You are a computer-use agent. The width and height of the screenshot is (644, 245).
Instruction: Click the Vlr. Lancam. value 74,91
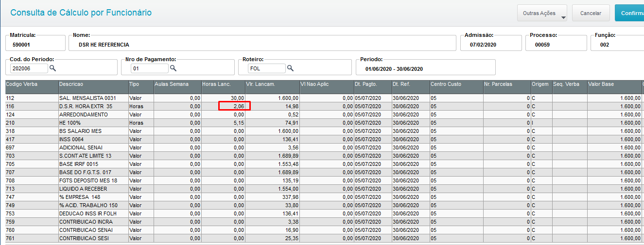click(x=291, y=123)
